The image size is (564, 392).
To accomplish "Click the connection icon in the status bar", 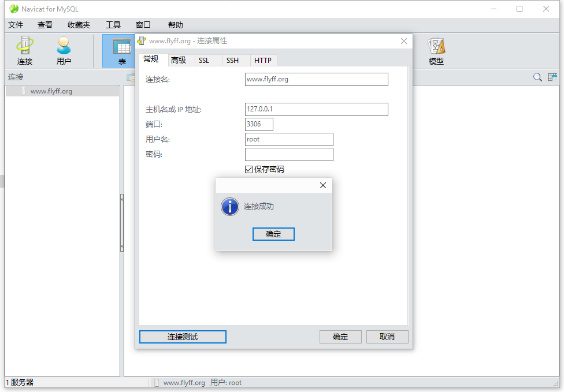I will (157, 383).
